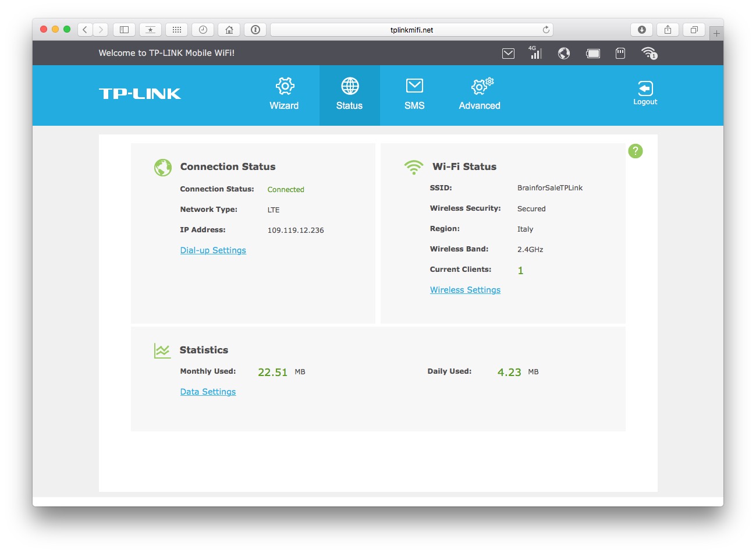
Task: Click the tplinkmifi.net address bar
Action: pos(411,30)
